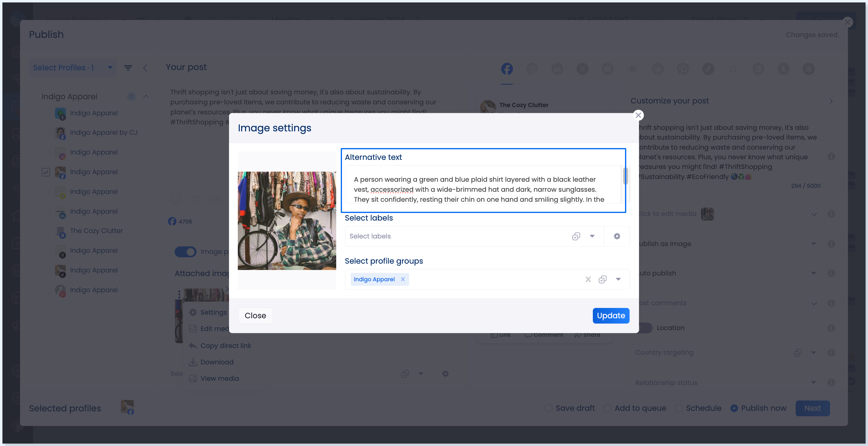
Task: Click copy icon in profile groups field
Action: [603, 279]
